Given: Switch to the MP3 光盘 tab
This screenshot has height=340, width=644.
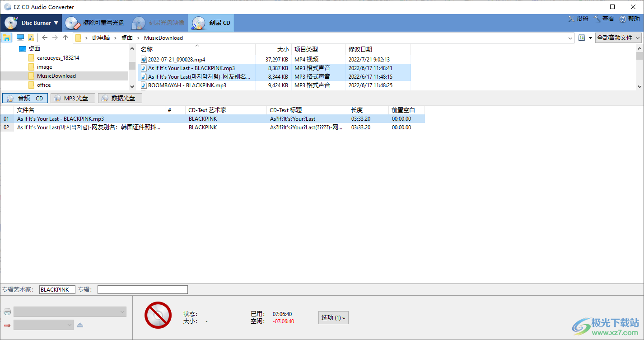Looking at the screenshot, I should 72,98.
